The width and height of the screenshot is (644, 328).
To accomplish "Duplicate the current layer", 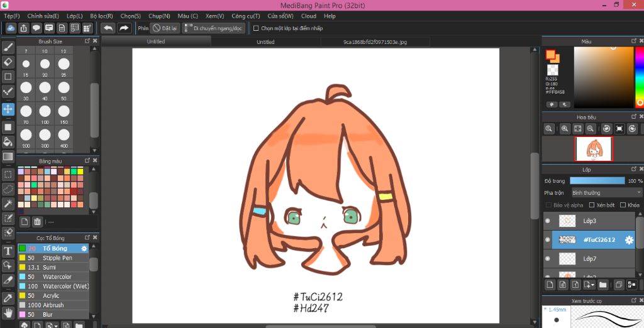I will [619, 284].
